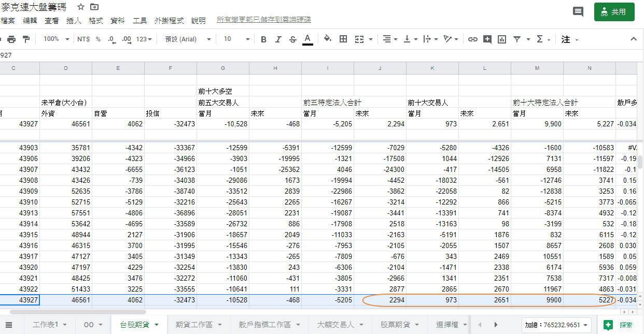Click the add comment icon
This screenshot has height=334, width=644.
point(487,39)
